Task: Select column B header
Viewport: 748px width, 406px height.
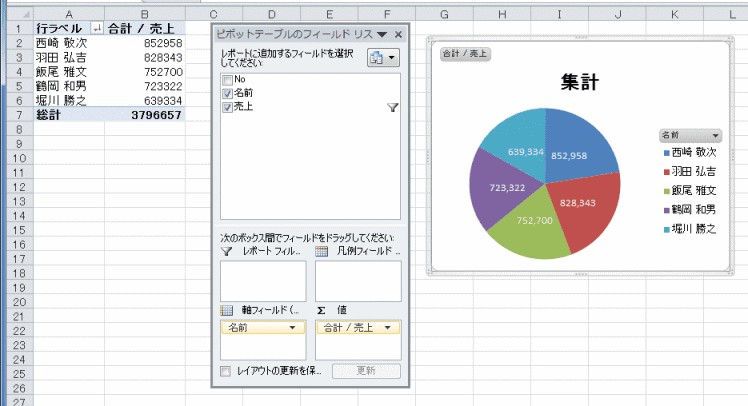Action: (145, 14)
